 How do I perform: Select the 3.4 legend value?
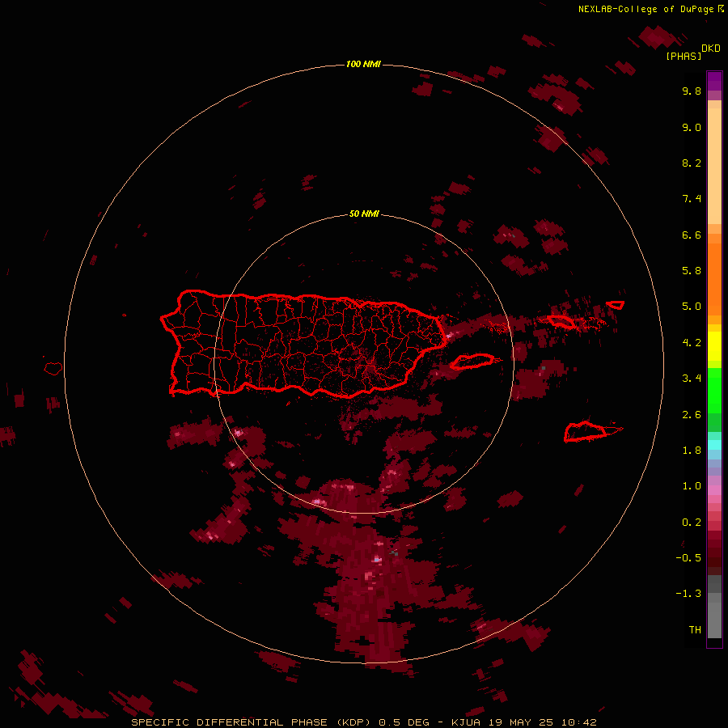point(692,379)
